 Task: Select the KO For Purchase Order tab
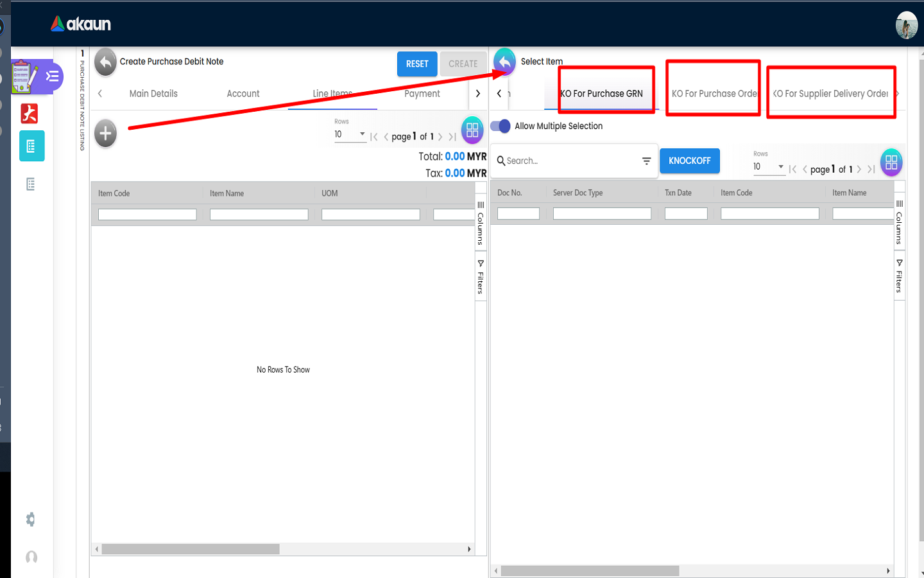714,94
